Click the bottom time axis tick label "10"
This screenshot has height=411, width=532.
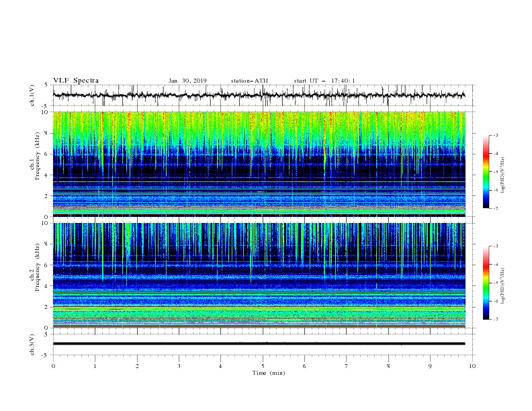(472, 366)
